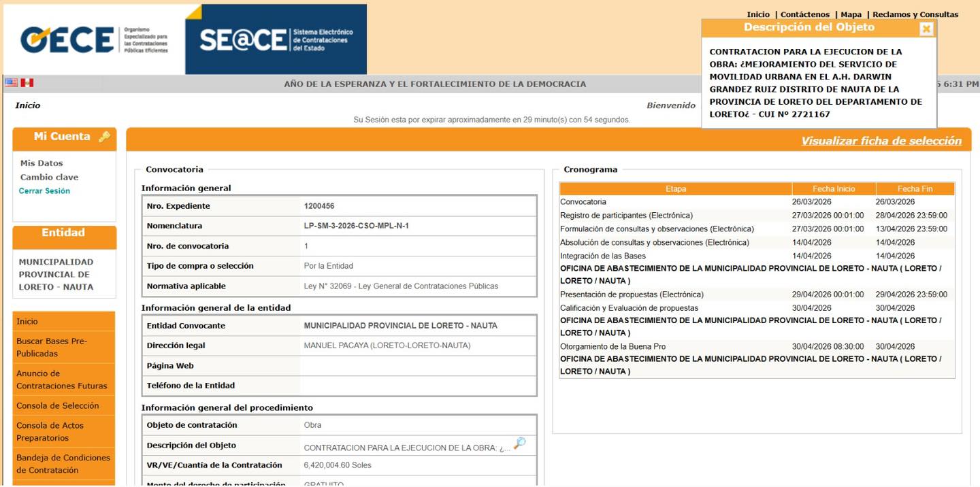The image size is (980, 487).
Task: Click the Convocatoria row in Cronograma
Action: click(x=757, y=202)
